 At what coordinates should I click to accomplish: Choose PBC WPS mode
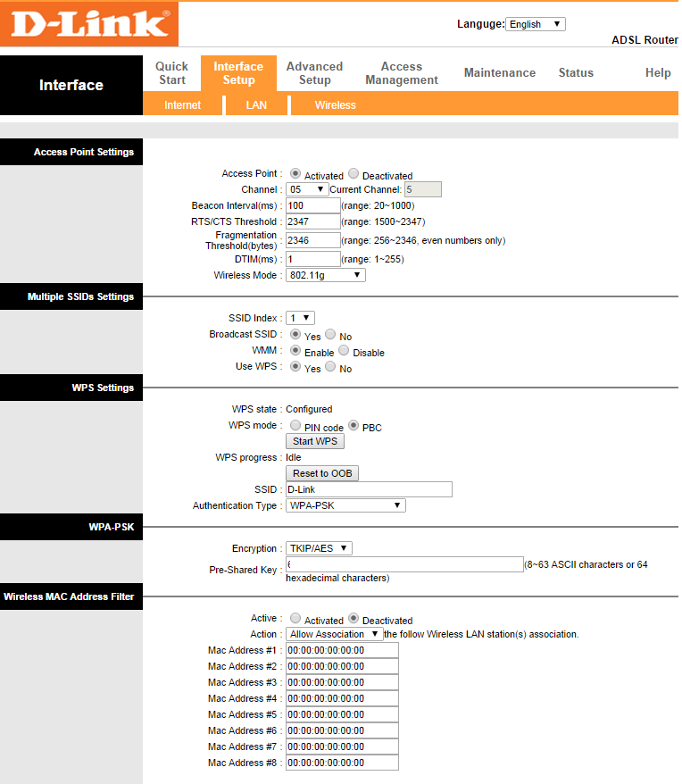tap(353, 426)
